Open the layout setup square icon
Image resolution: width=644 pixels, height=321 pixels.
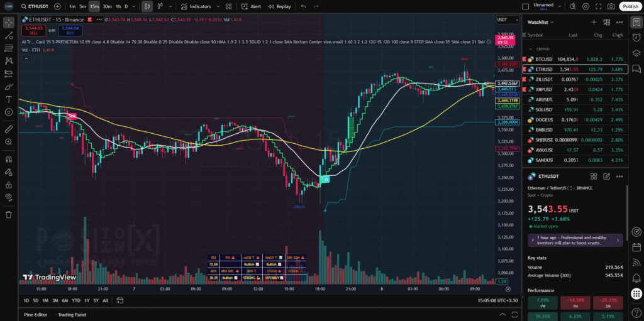[525, 6]
